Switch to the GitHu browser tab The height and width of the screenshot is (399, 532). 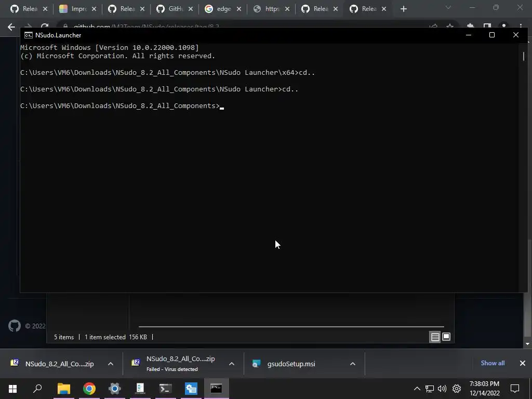coord(175,9)
